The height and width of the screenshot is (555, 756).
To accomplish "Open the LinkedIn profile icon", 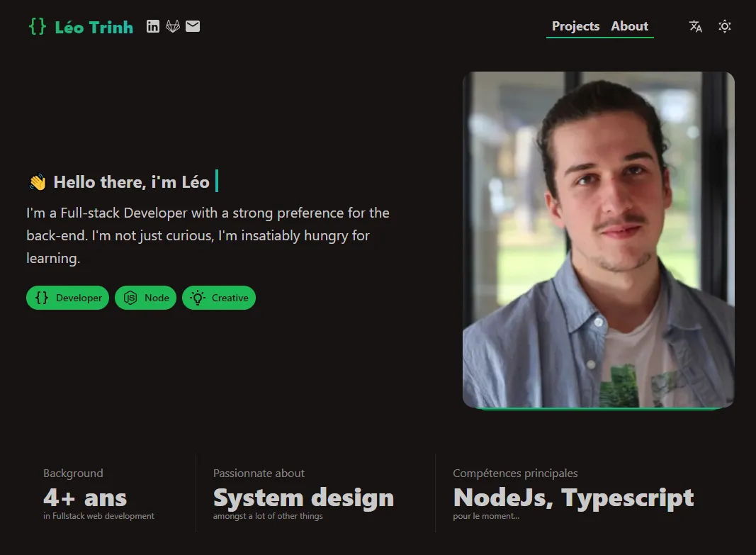I will (153, 26).
